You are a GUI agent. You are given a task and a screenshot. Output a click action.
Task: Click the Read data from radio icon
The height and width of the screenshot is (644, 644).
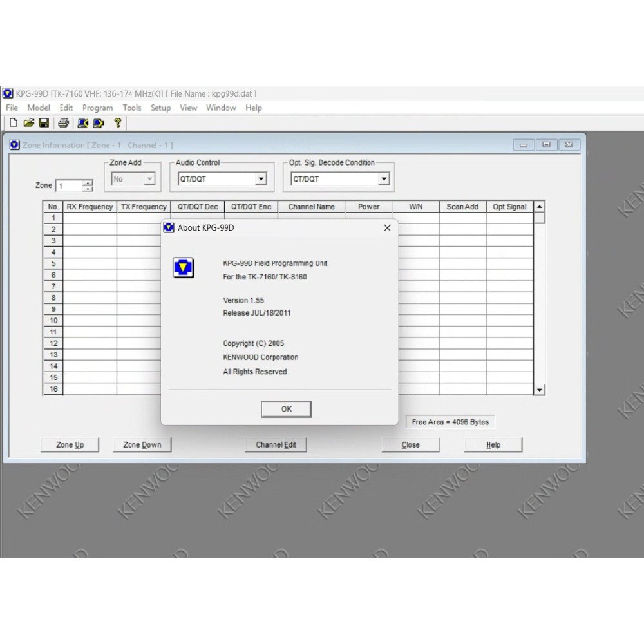pos(82,123)
